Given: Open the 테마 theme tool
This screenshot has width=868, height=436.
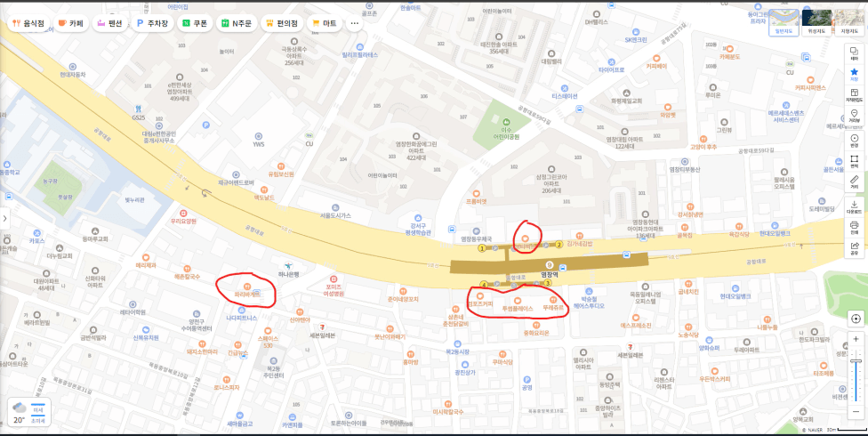Looking at the screenshot, I should point(853,53).
